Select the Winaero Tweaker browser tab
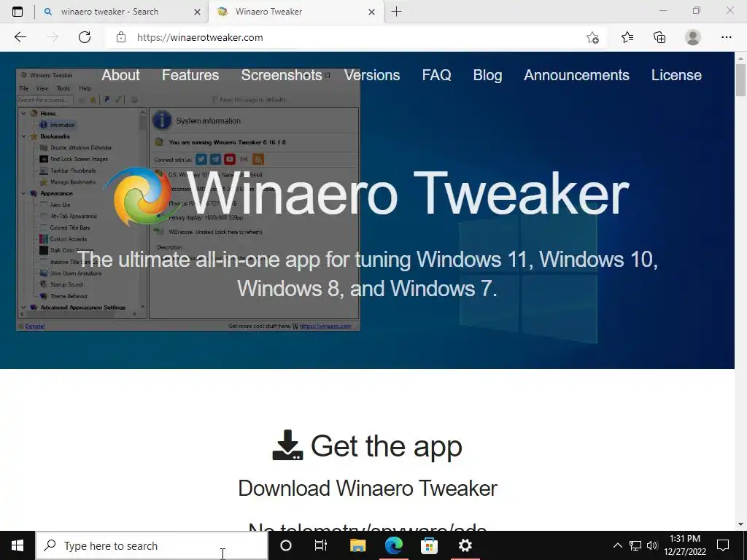This screenshot has width=747, height=560. coord(295,12)
